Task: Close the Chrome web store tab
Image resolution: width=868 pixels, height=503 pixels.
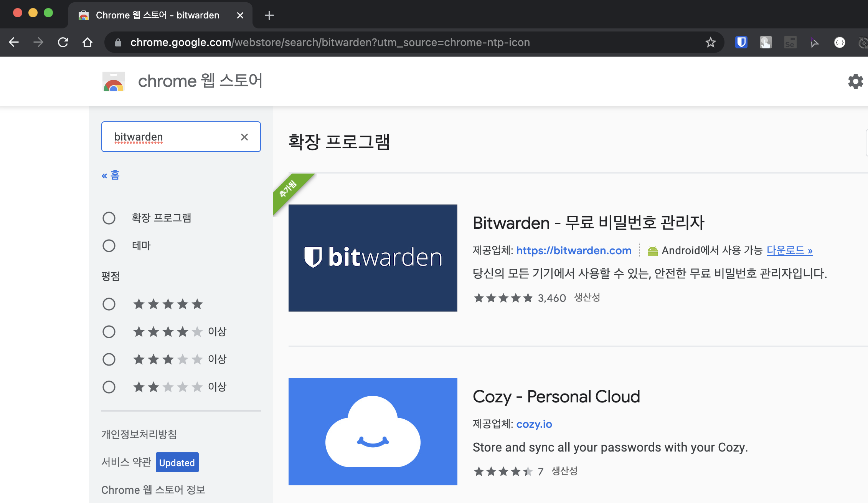Action: point(240,15)
